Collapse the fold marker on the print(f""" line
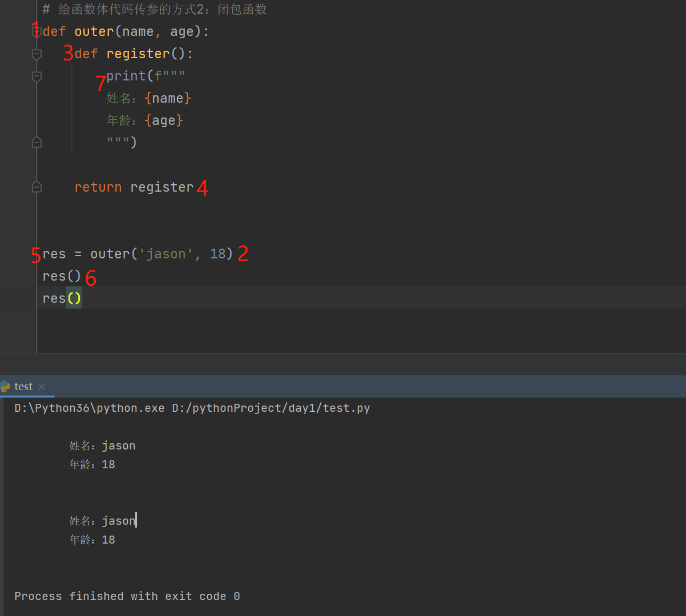The width and height of the screenshot is (686, 616). click(37, 76)
